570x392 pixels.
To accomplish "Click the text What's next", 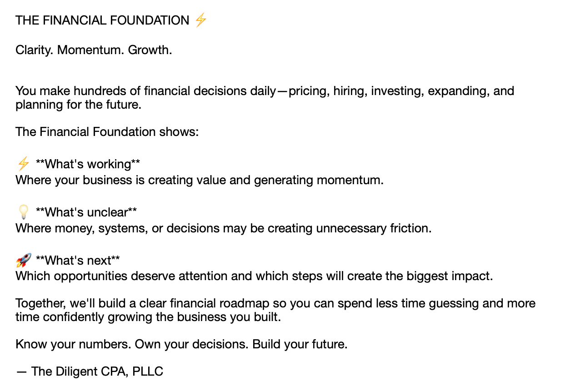I will click(78, 260).
